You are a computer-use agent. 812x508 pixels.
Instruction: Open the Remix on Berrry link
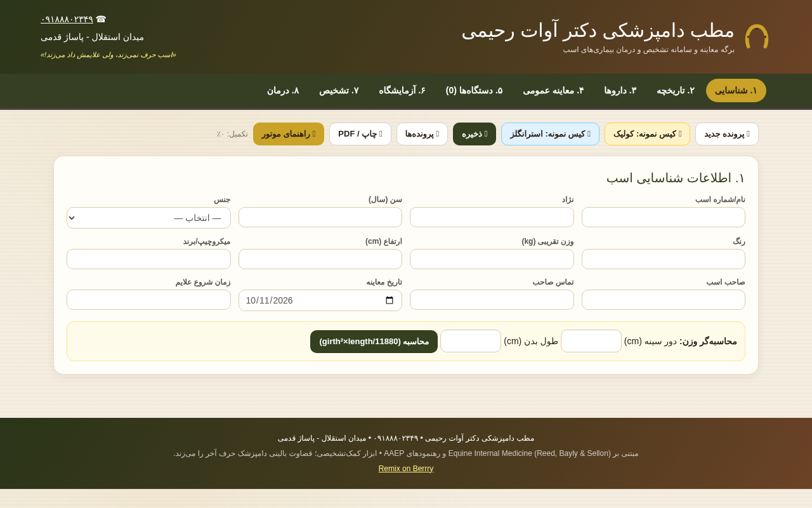406,469
